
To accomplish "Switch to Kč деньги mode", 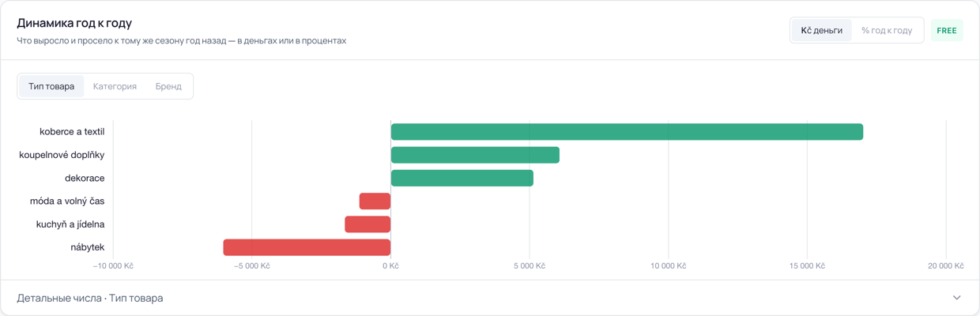I will [821, 31].
